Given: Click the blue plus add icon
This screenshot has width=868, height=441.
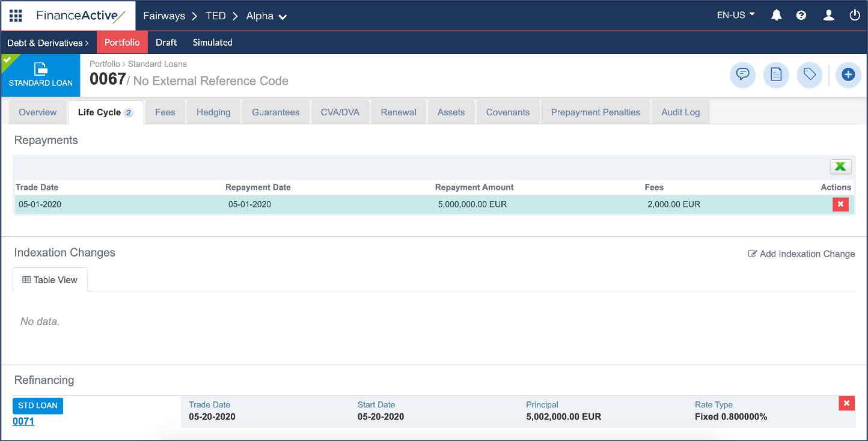Looking at the screenshot, I should click(x=848, y=75).
